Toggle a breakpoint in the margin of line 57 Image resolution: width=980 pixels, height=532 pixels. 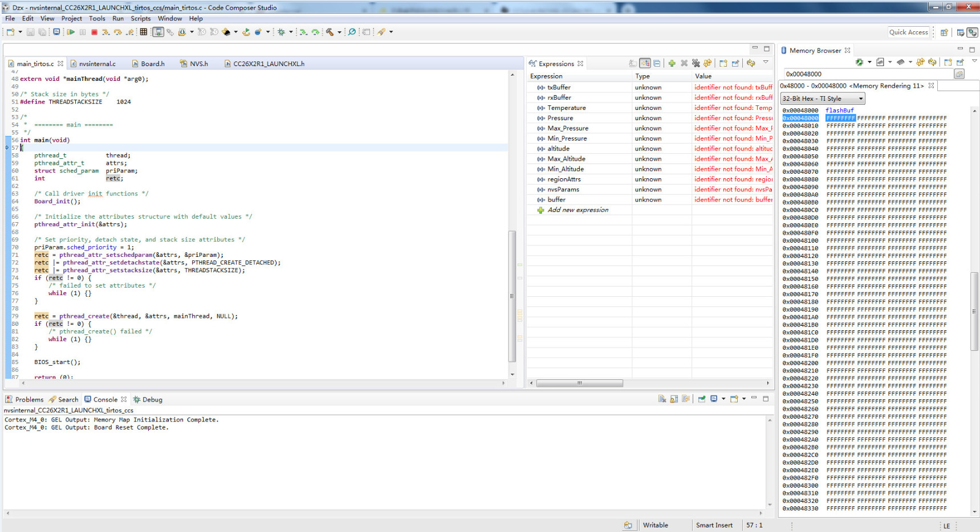6,148
